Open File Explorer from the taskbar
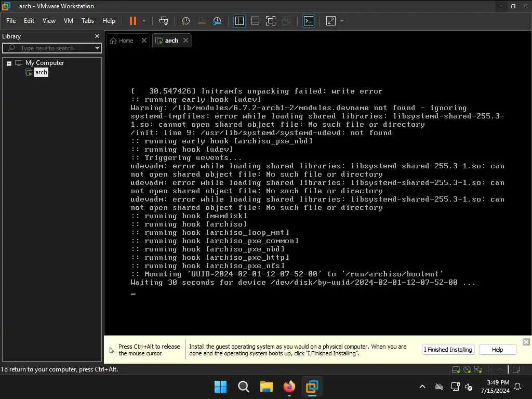Image resolution: width=532 pixels, height=399 pixels. (267, 387)
